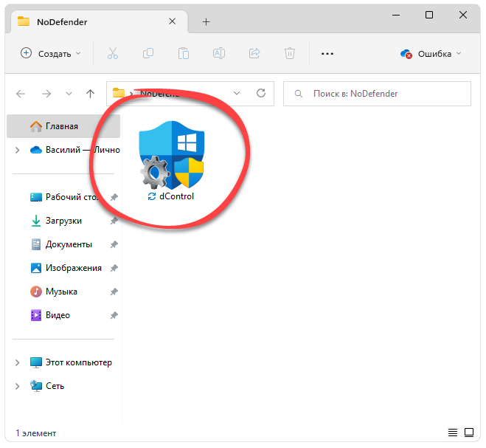Viewport: 486px width, 448px height.
Task: Switch to details list view
Action: click(453, 433)
